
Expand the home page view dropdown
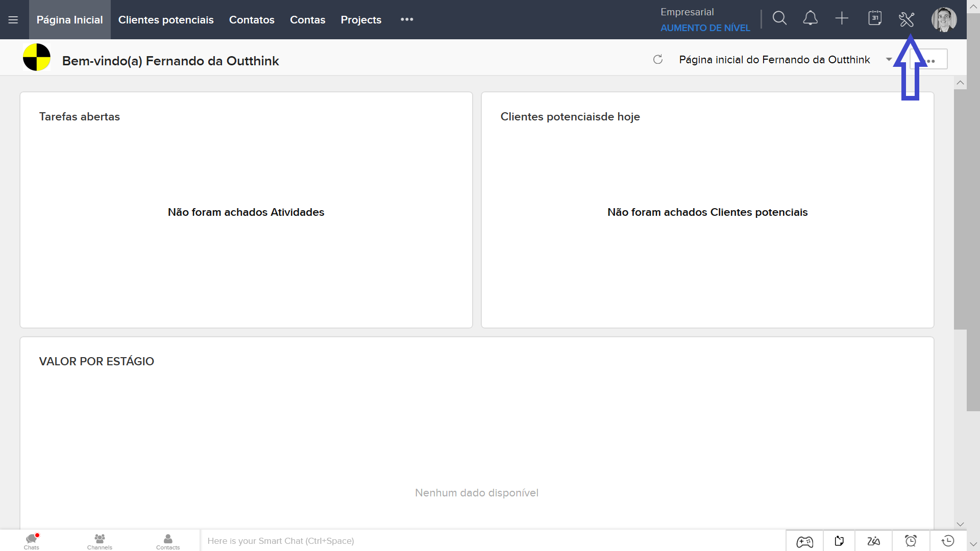point(889,60)
